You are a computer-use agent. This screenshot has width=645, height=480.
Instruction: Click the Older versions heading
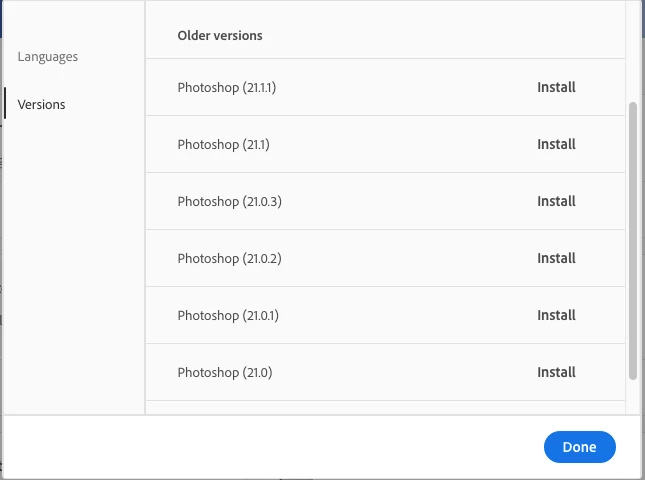coord(220,35)
